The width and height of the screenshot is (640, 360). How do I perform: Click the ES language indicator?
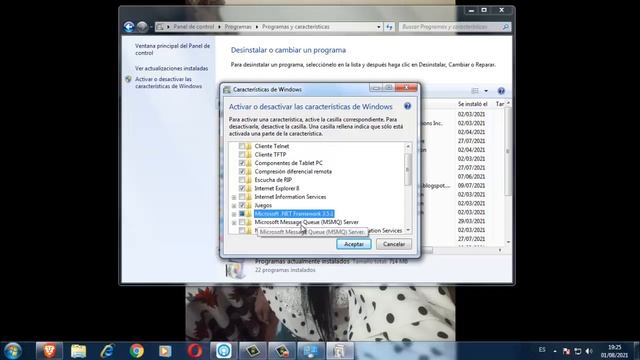tap(542, 350)
